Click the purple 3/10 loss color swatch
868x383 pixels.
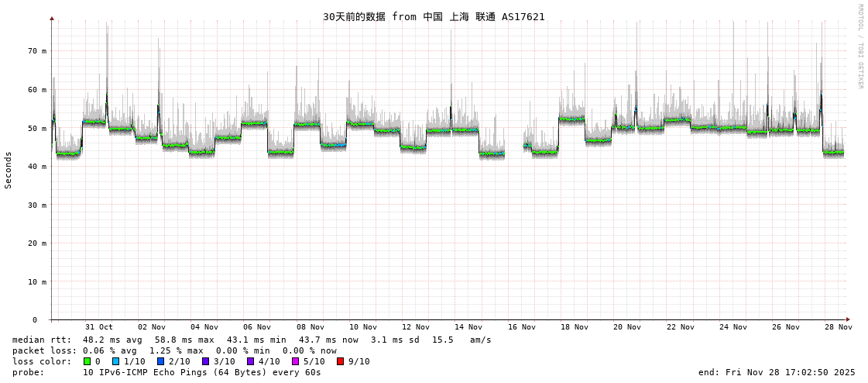(x=205, y=361)
